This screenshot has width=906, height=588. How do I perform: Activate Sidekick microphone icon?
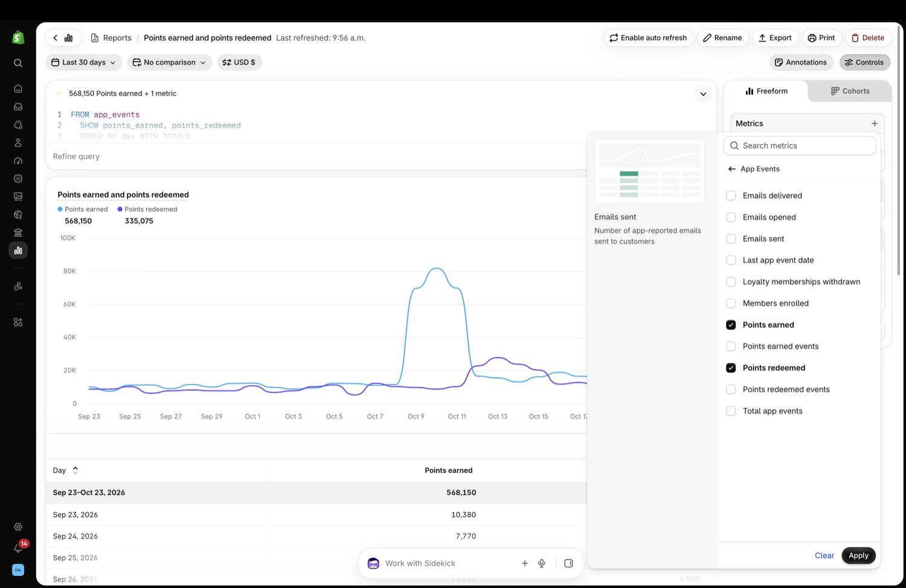coord(542,563)
